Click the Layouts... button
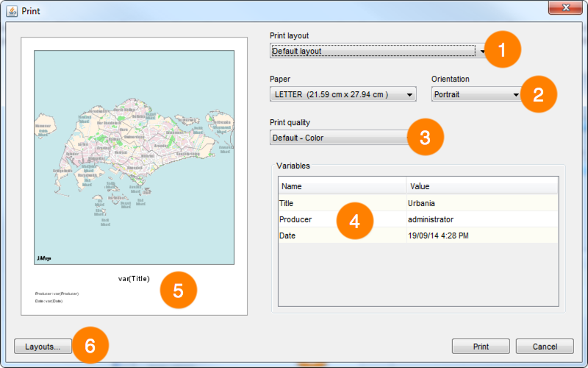This screenshot has height=368, width=588. (43, 346)
